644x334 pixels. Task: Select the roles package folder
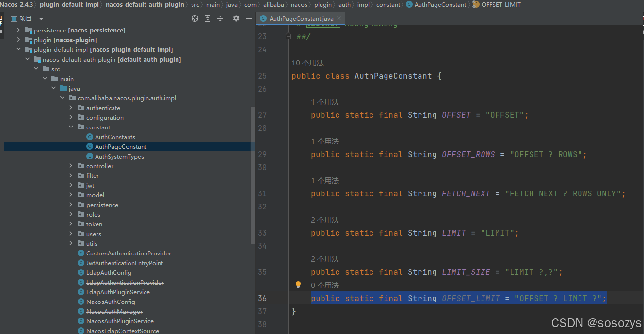tap(93, 214)
